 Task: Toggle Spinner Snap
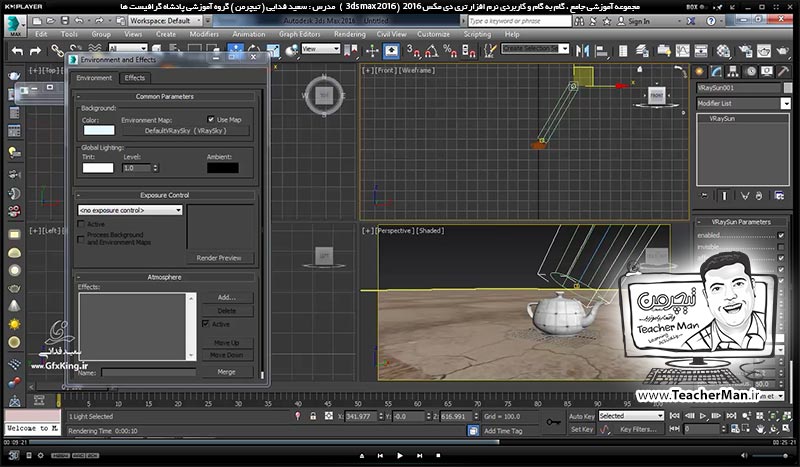pyautogui.click(x=468, y=50)
